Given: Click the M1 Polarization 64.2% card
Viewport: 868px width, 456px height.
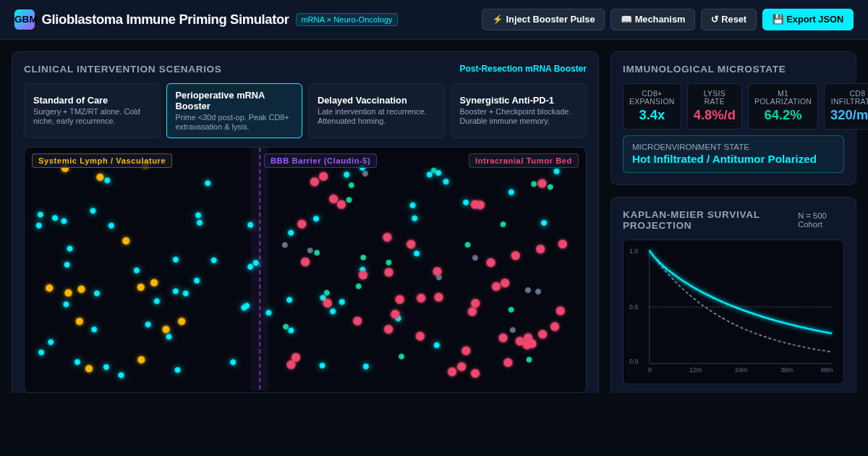Looking at the screenshot, I should [x=783, y=106].
